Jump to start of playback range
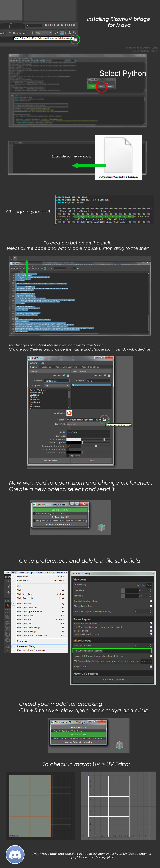This screenshot has width=160, height=868. pyautogui.click(x=45, y=25)
